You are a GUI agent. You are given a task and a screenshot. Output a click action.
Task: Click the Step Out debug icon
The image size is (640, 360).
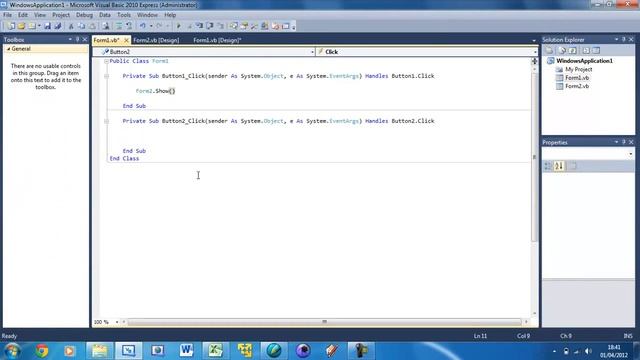click(220, 26)
